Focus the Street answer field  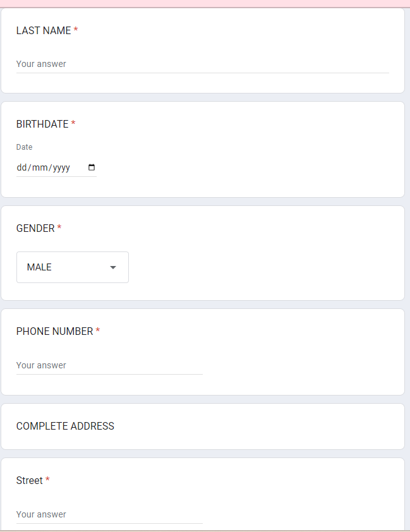109,514
